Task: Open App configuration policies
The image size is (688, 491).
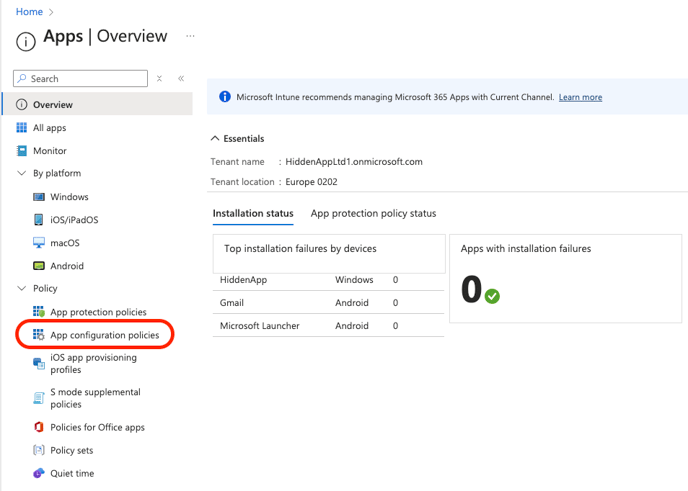Action: [x=104, y=335]
